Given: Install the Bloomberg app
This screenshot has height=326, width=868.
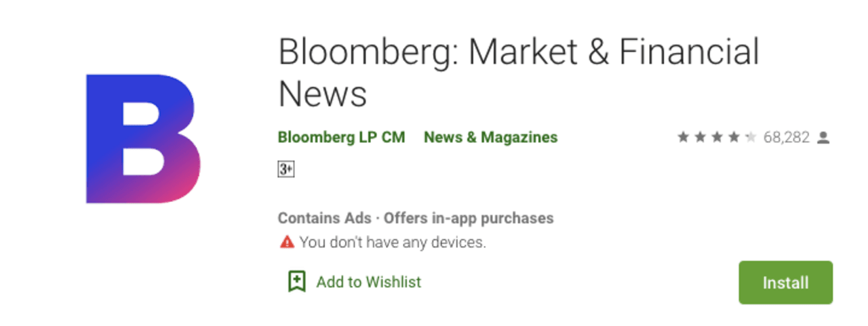Looking at the screenshot, I should [x=785, y=282].
